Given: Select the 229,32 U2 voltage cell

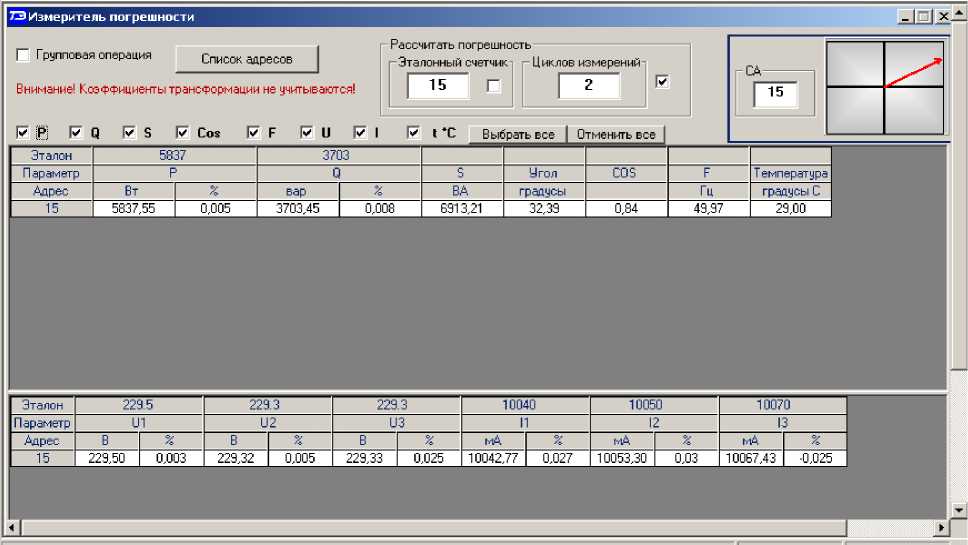Looking at the screenshot, I should click(236, 458).
